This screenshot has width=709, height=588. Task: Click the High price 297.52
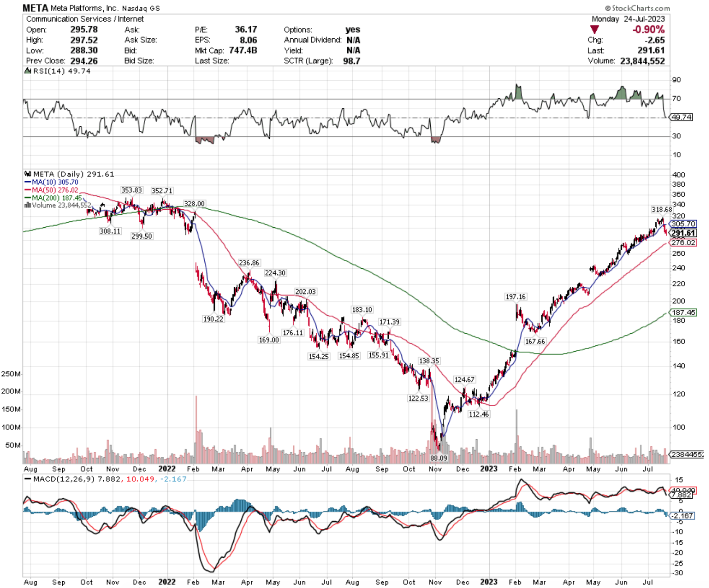(84, 40)
